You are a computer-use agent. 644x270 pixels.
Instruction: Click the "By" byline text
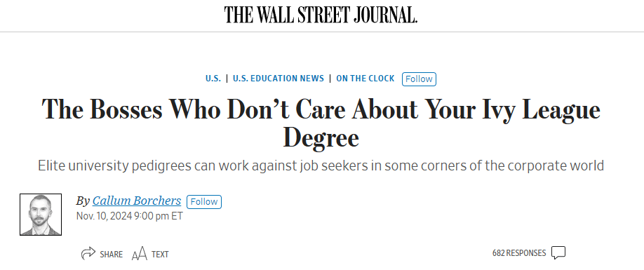click(83, 201)
